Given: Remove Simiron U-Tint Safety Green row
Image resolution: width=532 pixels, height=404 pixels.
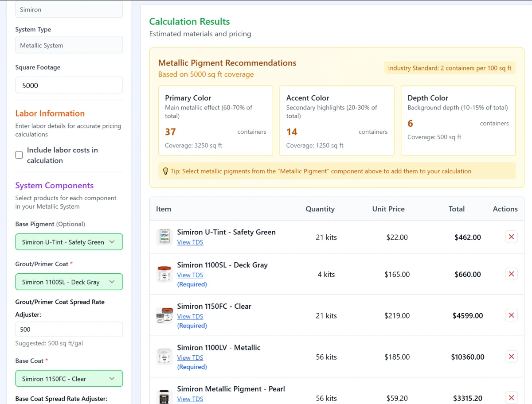Looking at the screenshot, I should pyautogui.click(x=511, y=237).
